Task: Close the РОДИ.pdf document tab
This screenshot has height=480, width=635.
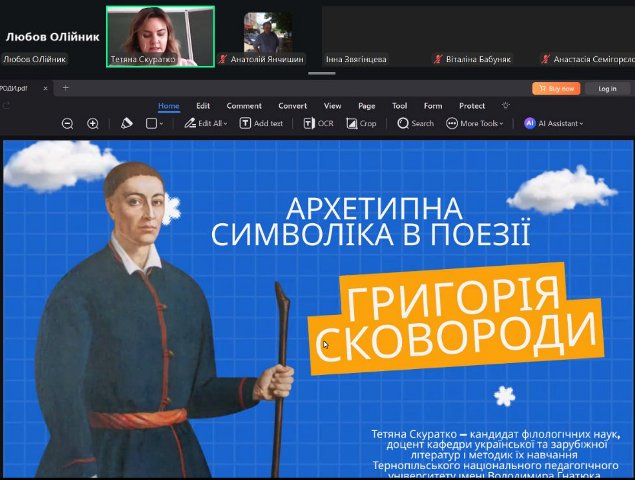Action: 45,88
